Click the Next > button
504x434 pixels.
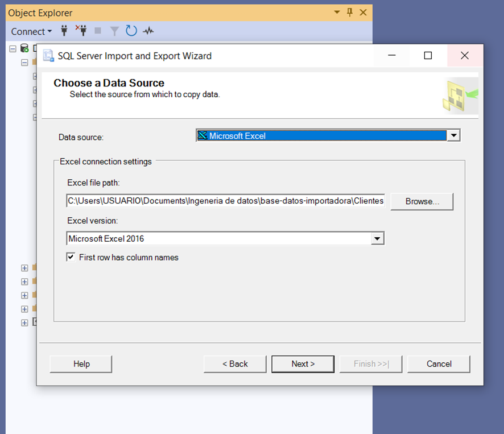[303, 364]
